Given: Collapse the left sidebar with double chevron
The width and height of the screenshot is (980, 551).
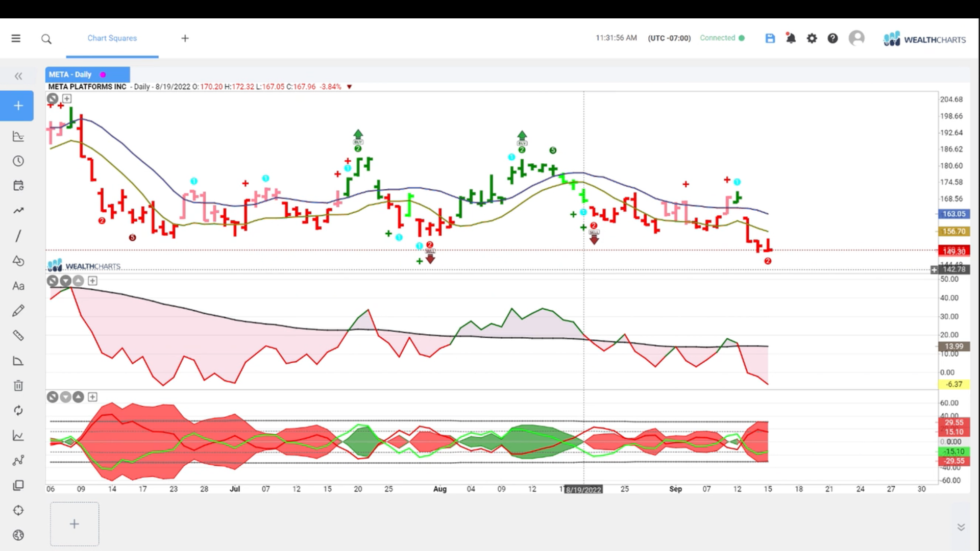Looking at the screenshot, I should tap(18, 76).
